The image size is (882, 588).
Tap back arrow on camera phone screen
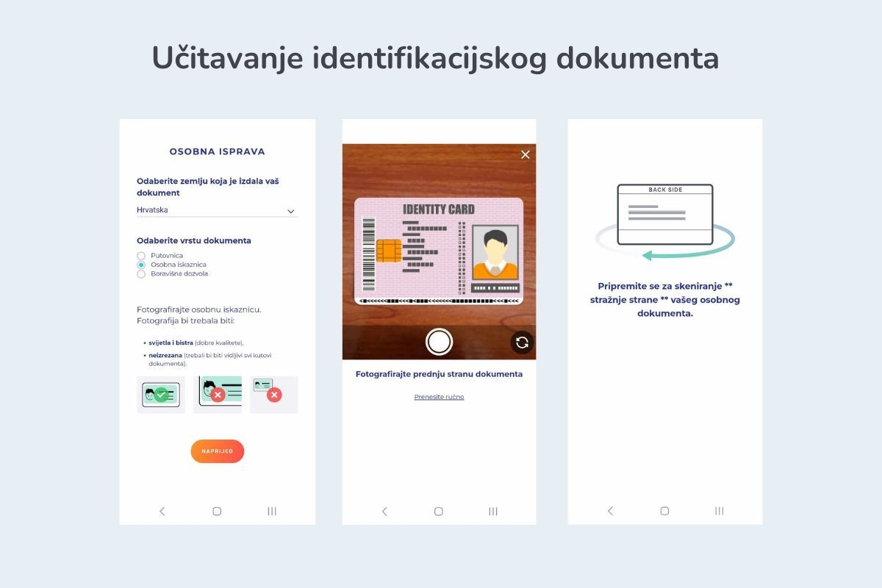coord(384,512)
